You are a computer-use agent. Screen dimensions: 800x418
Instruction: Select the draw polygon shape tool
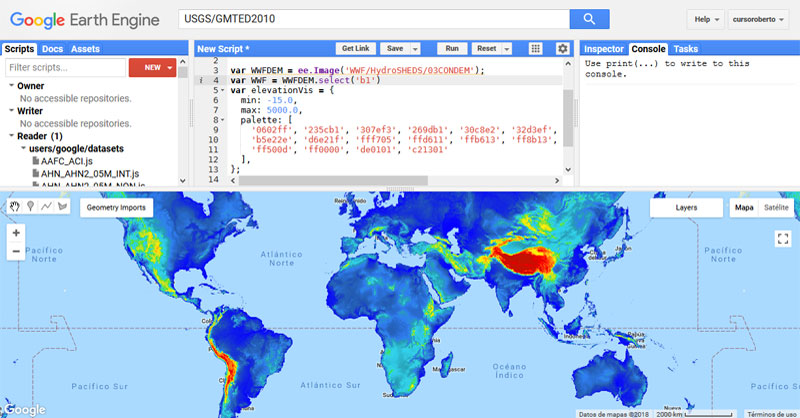click(x=62, y=206)
